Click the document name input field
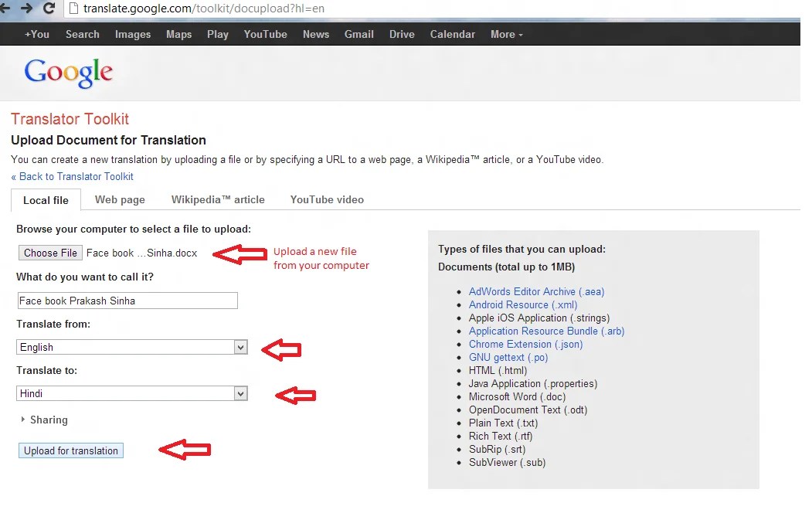The image size is (812, 520). (127, 300)
